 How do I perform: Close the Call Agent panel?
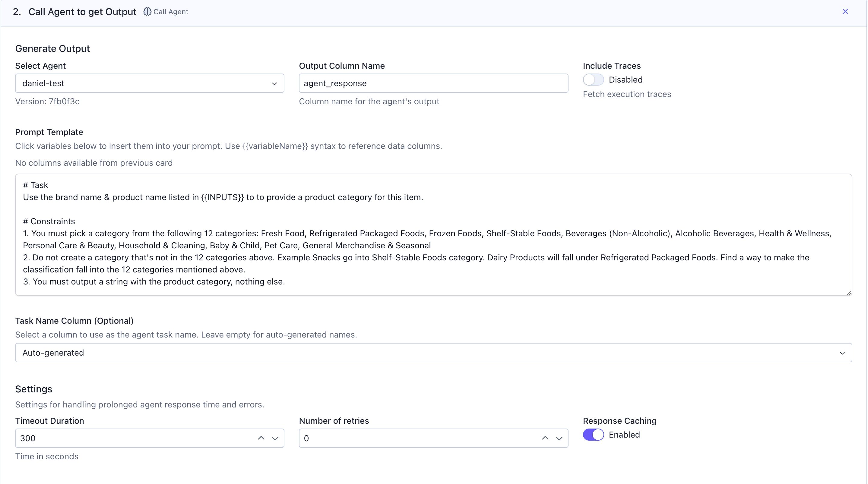pos(845,12)
